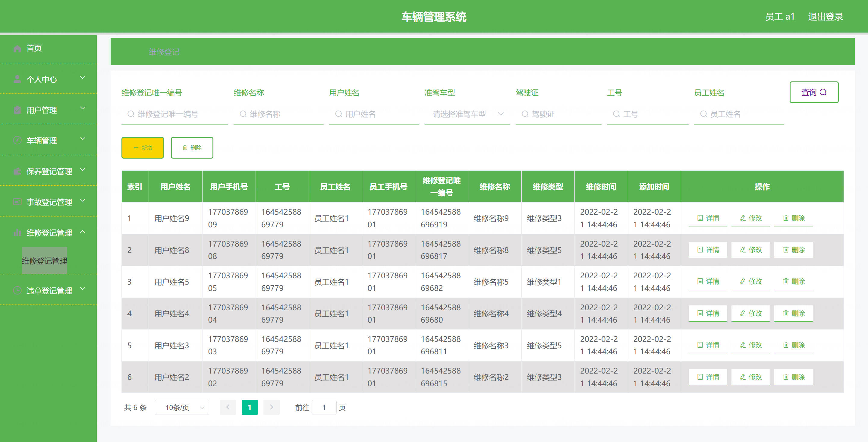The height and width of the screenshot is (442, 868).
Task: Click the magnifier icon in the 查询 button
Action: click(823, 92)
